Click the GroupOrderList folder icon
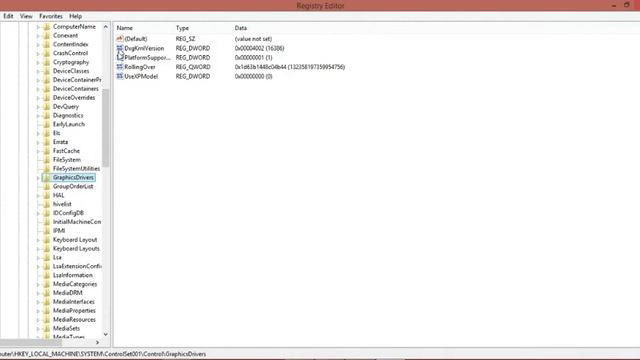Viewport: 640px width, 360px height. [x=47, y=187]
